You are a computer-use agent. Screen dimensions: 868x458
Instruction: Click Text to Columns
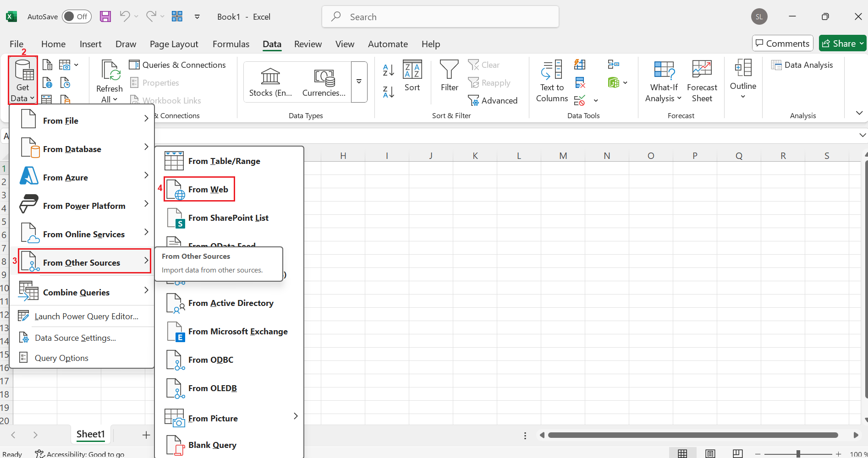click(552, 82)
